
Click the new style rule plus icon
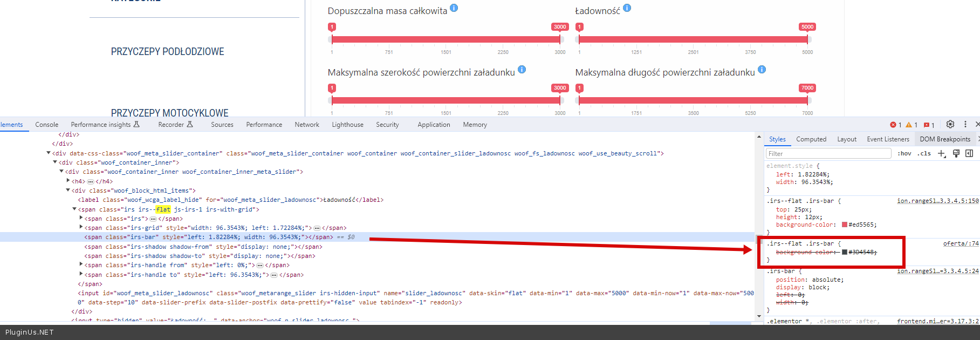click(942, 154)
